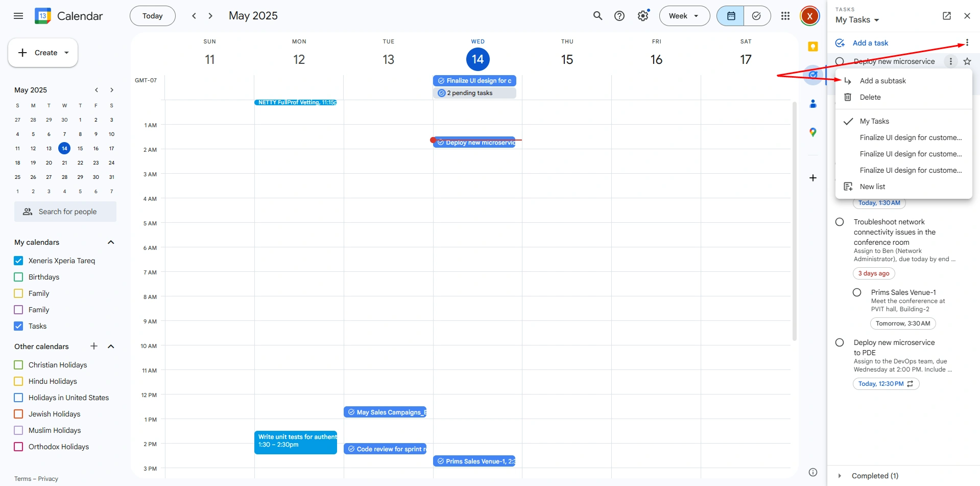Open the main menu hamburger icon
980x486 pixels.
(x=18, y=16)
